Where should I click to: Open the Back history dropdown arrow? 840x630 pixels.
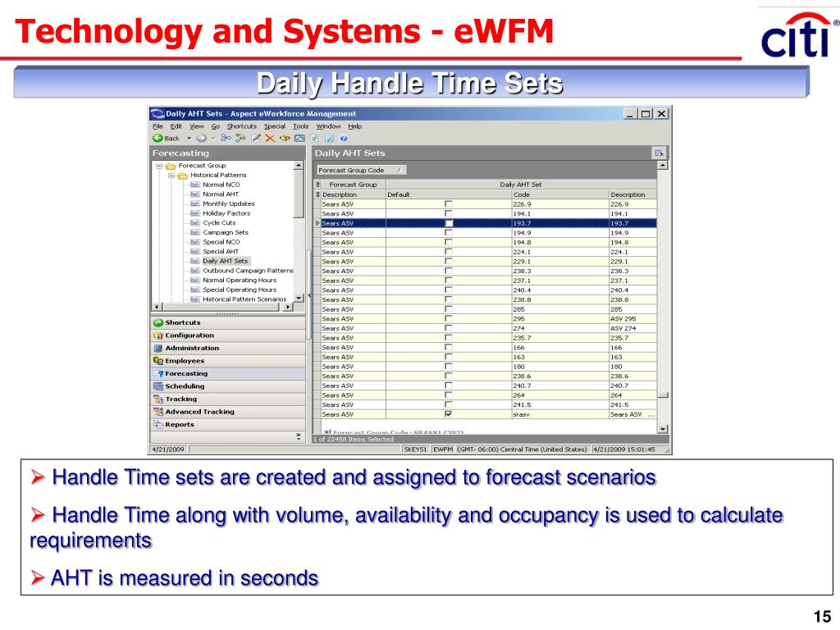click(189, 138)
